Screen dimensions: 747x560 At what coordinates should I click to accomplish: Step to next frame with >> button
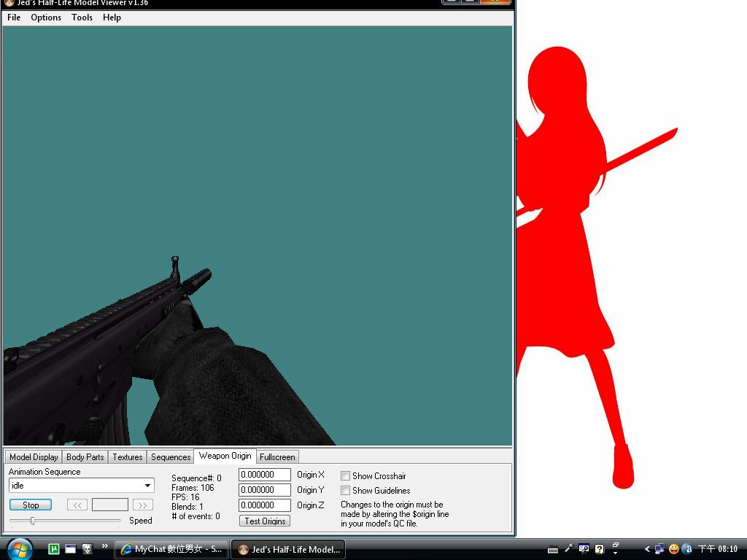point(143,505)
